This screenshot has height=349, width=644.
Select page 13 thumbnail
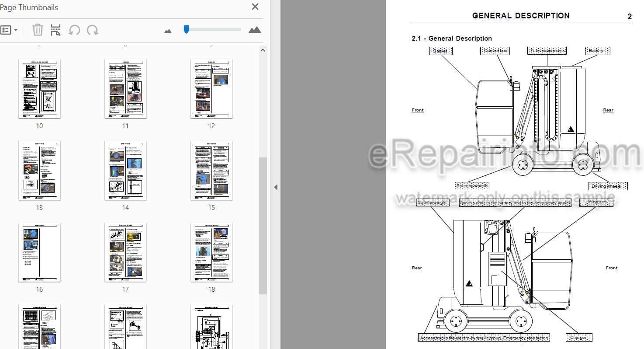(x=39, y=171)
